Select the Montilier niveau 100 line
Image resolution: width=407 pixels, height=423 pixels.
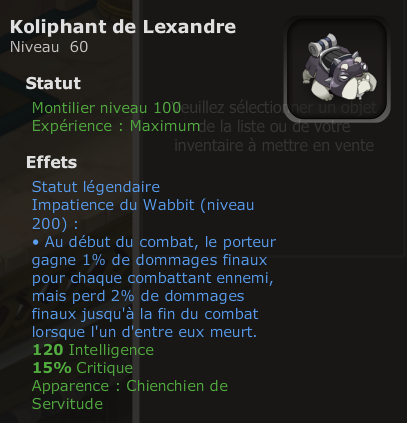pos(106,108)
